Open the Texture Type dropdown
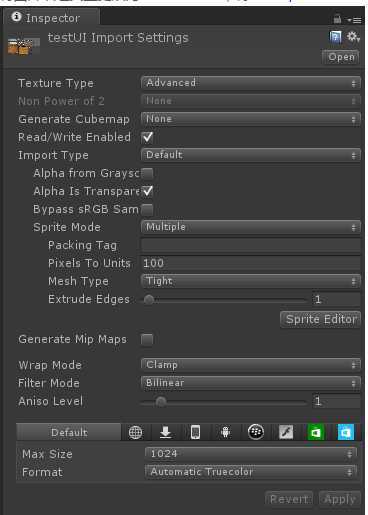368x515 pixels. 251,83
